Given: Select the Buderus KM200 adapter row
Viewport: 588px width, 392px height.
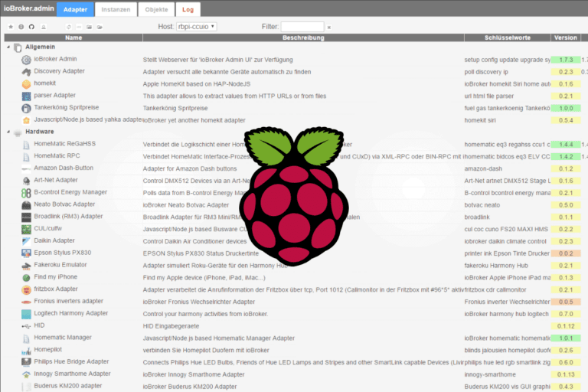Looking at the screenshot, I should (x=294, y=387).
